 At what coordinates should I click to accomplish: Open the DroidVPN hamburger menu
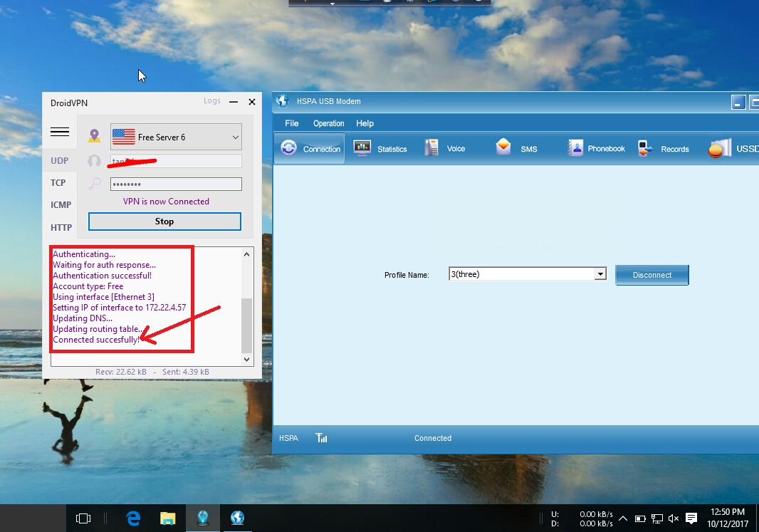(60, 132)
